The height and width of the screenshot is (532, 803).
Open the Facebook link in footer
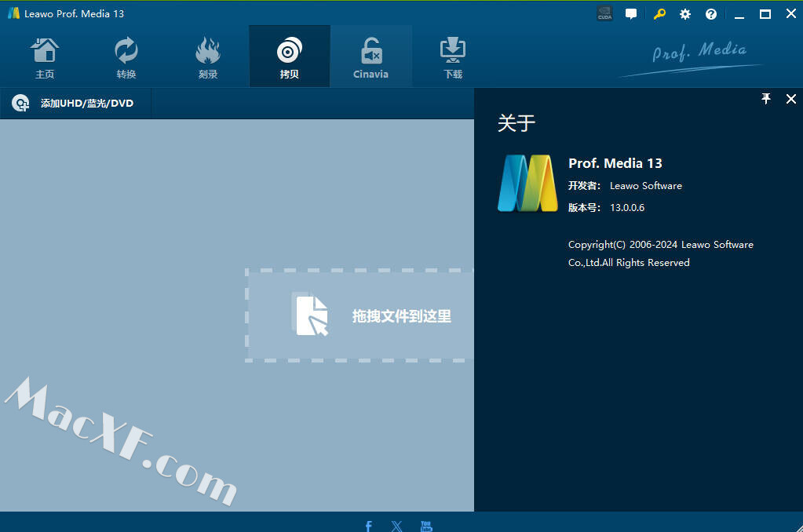pos(369,525)
